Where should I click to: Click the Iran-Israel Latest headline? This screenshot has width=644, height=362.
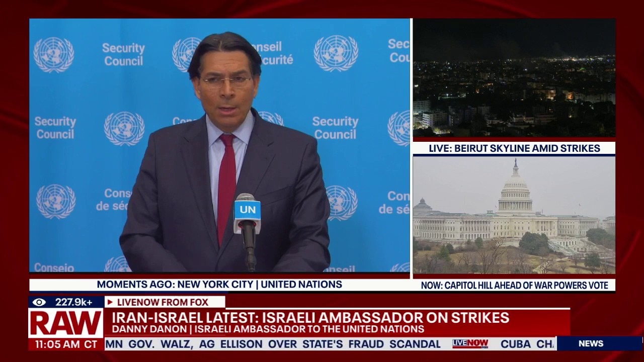pos(310,318)
